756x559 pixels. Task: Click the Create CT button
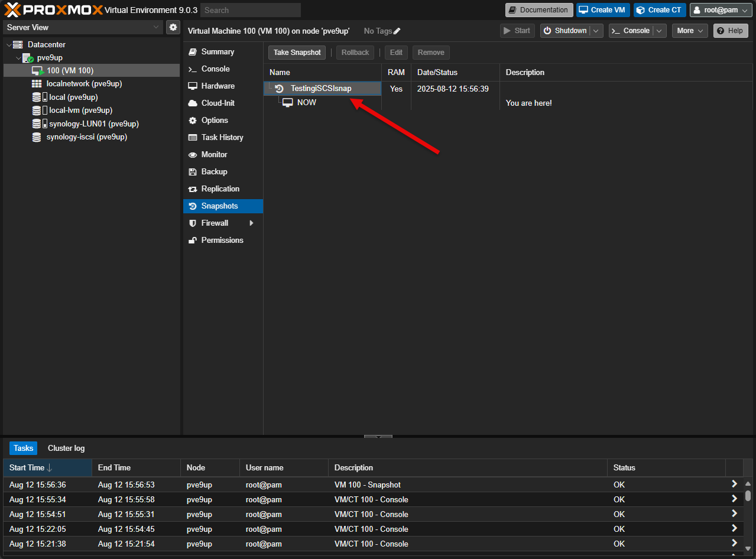659,9
